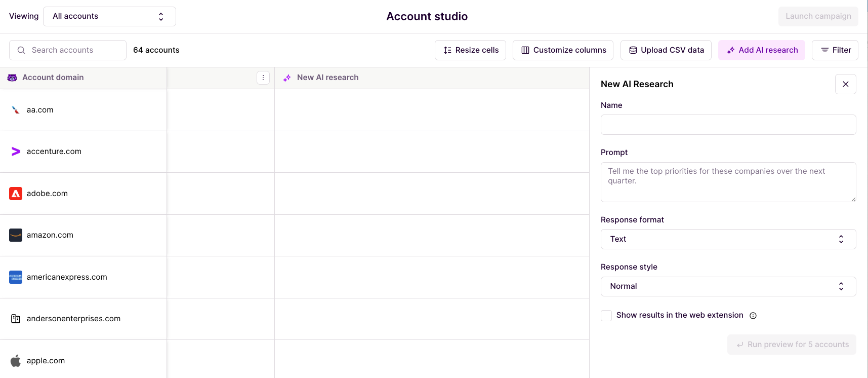Click the info icon beside web extension option
The height and width of the screenshot is (378, 868).
753,316
